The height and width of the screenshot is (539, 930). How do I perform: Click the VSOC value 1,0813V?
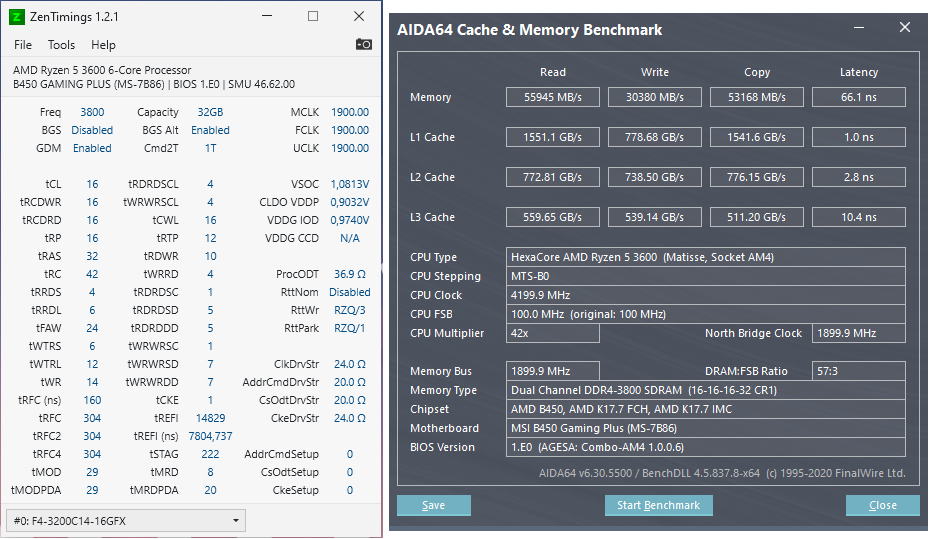pos(350,184)
